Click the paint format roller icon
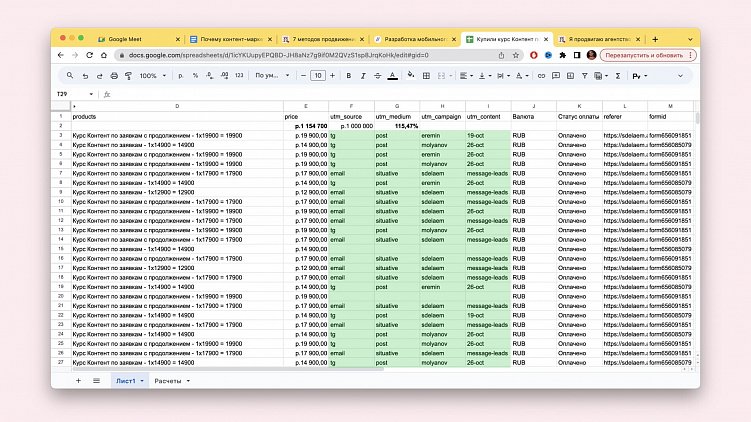This screenshot has width=751, height=422. tap(127, 76)
